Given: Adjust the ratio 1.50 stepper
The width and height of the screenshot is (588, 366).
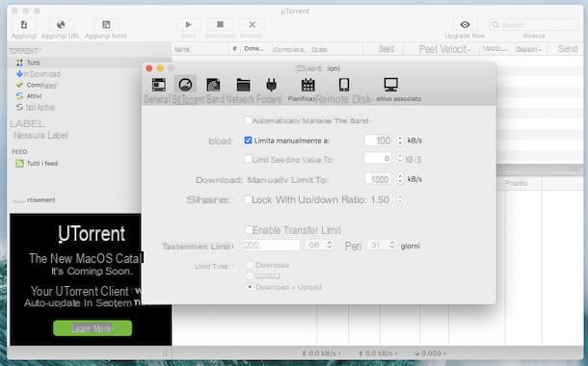Looking at the screenshot, I should pyautogui.click(x=400, y=199).
